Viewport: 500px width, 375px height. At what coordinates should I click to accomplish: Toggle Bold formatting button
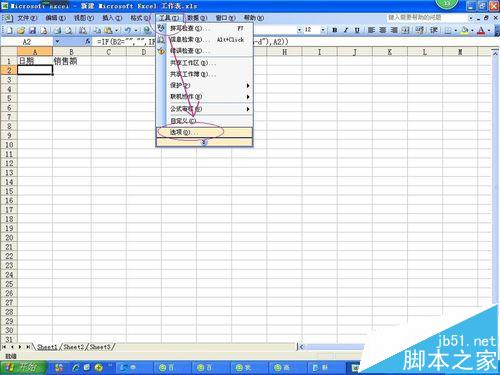(335, 30)
